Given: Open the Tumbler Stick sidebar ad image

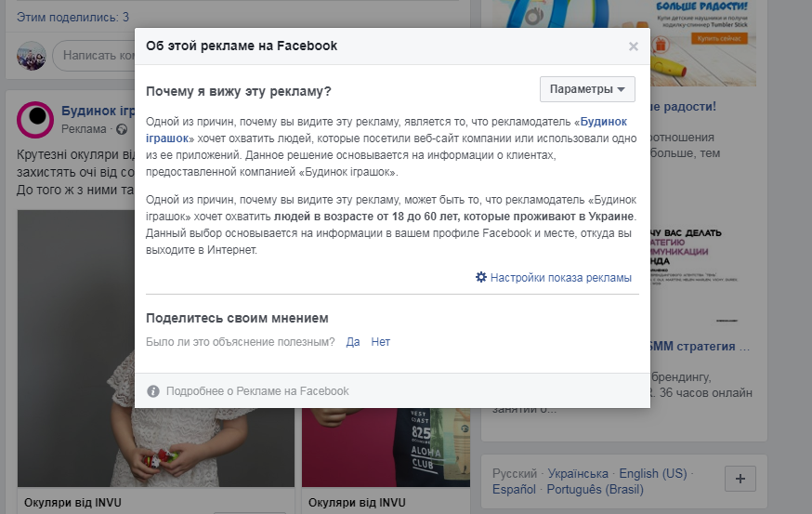Looking at the screenshot, I should pos(702,43).
